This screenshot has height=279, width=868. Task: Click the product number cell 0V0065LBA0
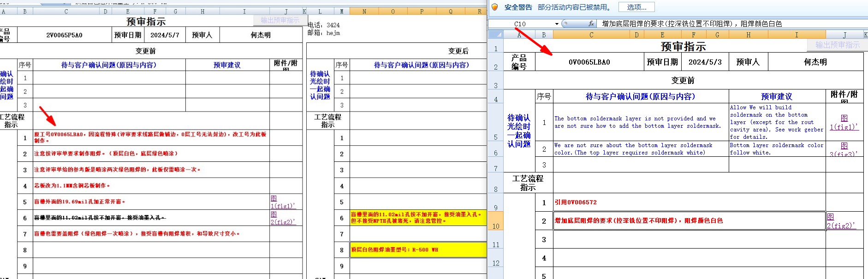pyautogui.click(x=589, y=62)
